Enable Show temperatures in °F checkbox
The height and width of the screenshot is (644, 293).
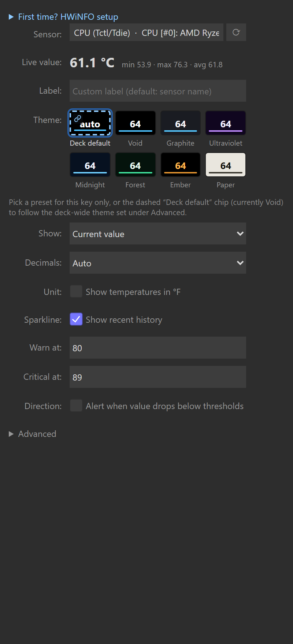coord(76,292)
